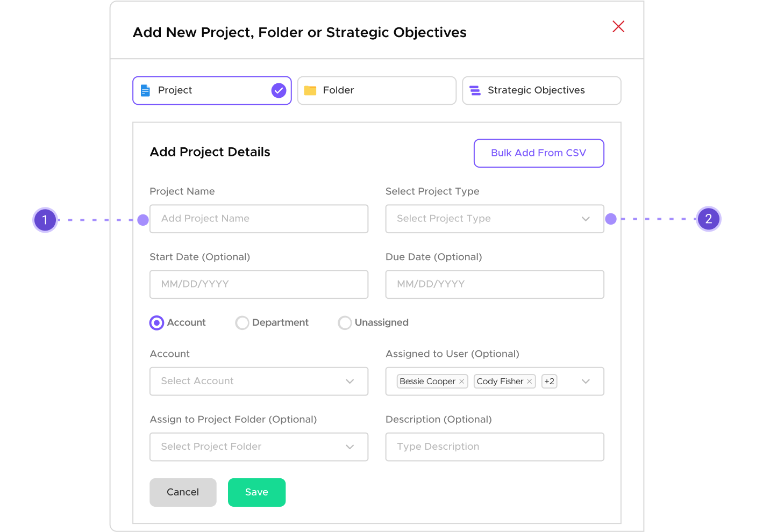This screenshot has height=532, width=770.
Task: Click the +2 assignees badge
Action: tap(549, 381)
